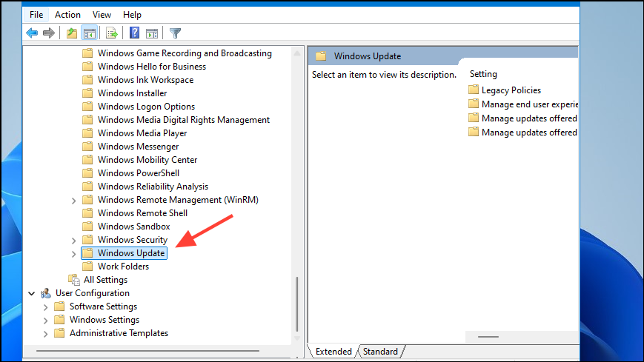Open the View menu
This screenshot has height=362, width=644.
[x=102, y=15]
